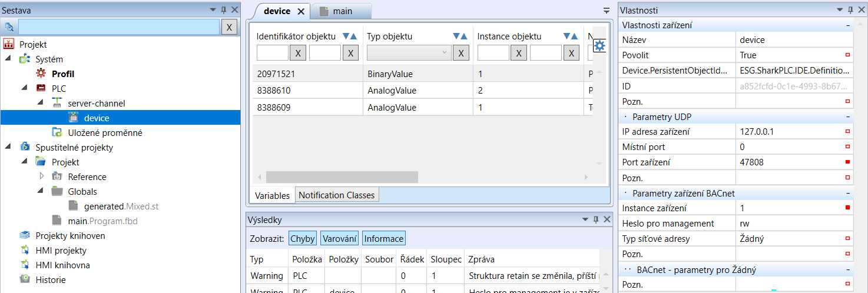Collapse the Systém tree node

tap(8, 59)
